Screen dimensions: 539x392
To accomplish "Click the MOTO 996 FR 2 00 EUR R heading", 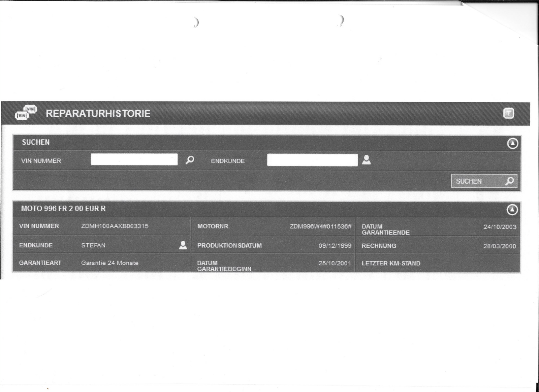I will coord(63,209).
